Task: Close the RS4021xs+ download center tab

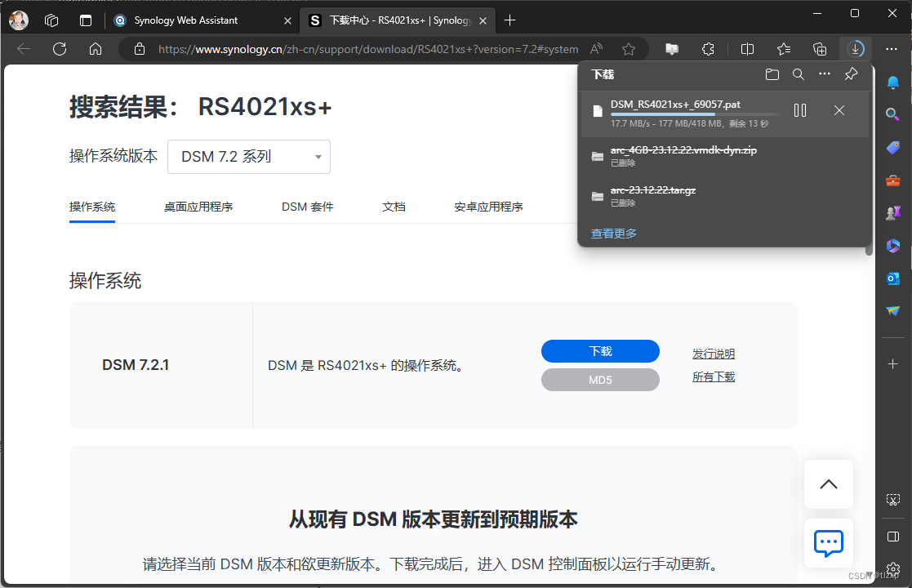Action: 483,20
